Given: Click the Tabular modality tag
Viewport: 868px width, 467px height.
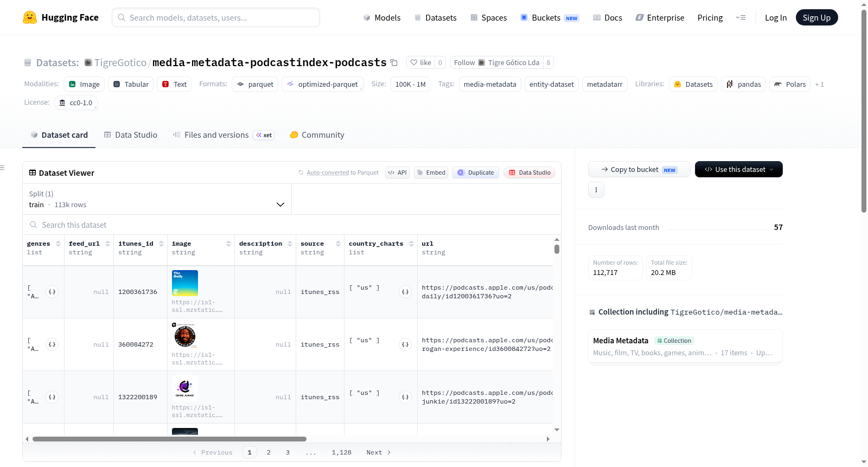Looking at the screenshot, I should (131, 84).
